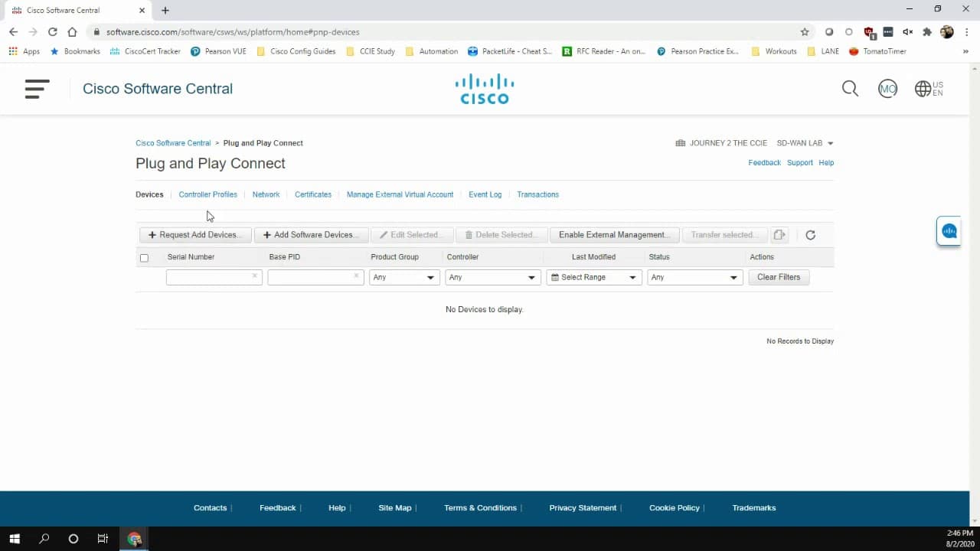Open the MO user account icon
The height and width of the screenshot is (551, 980).
pyautogui.click(x=887, y=89)
